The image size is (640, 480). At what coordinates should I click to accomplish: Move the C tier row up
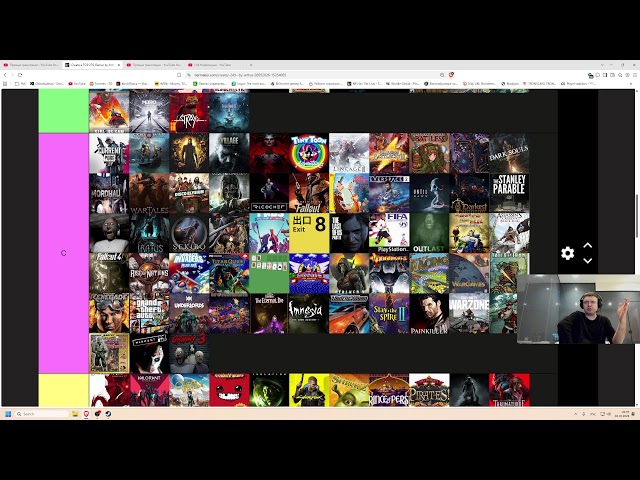[587, 246]
